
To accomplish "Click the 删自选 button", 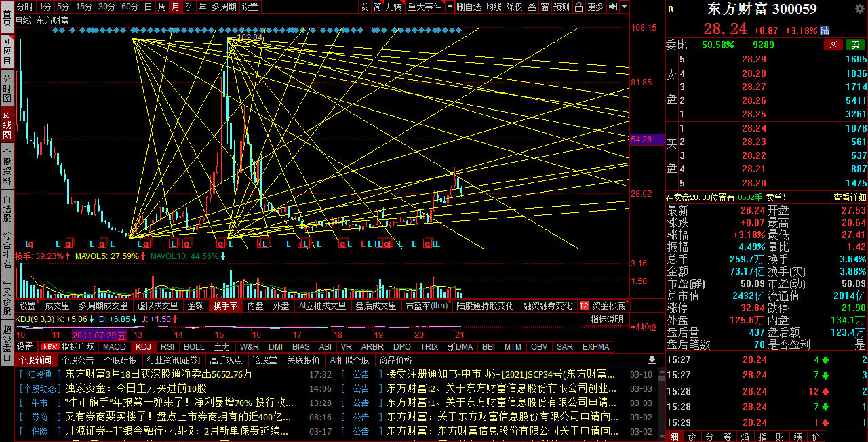I will [469, 7].
